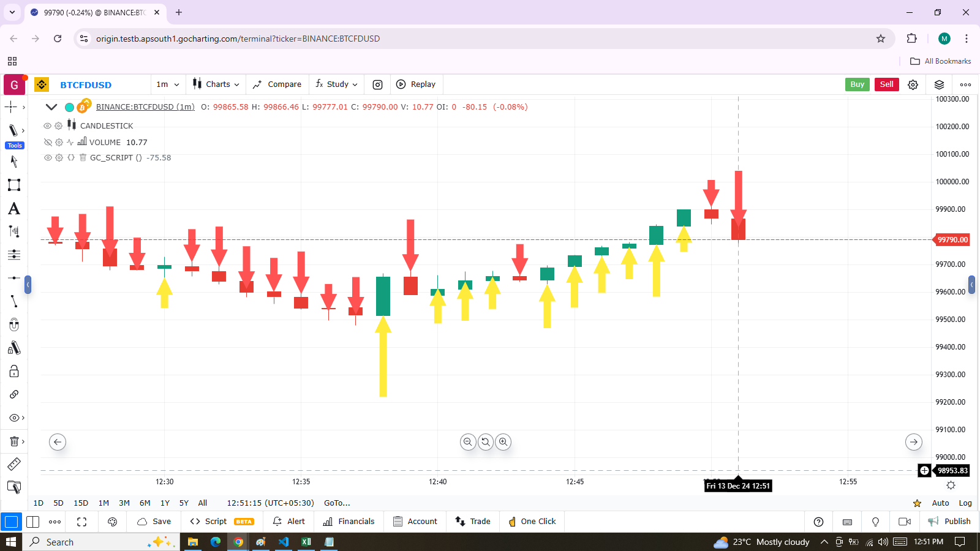Take a chart snapshot with camera icon
The image size is (980, 551).
coord(377,84)
